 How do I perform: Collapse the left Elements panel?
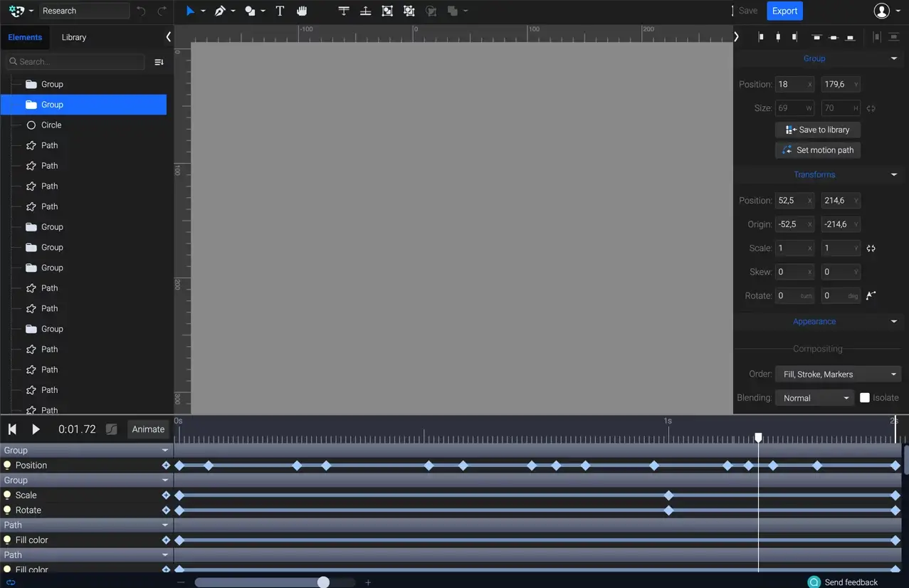[168, 37]
